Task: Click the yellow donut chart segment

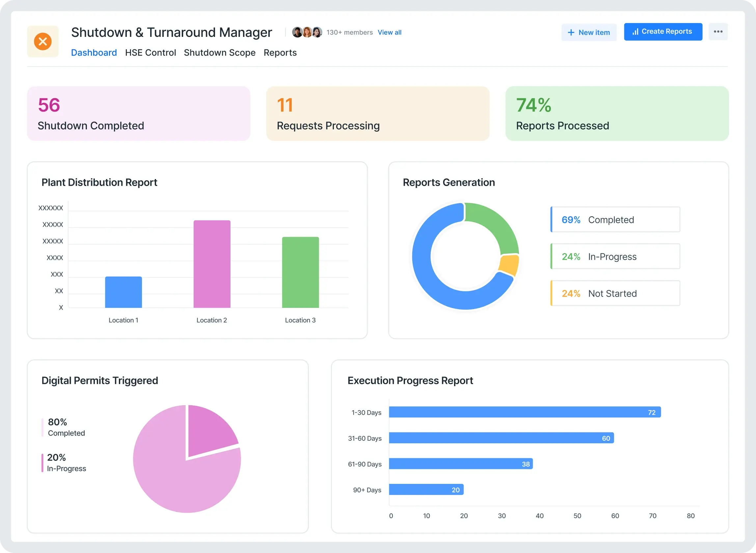Action: tap(509, 264)
